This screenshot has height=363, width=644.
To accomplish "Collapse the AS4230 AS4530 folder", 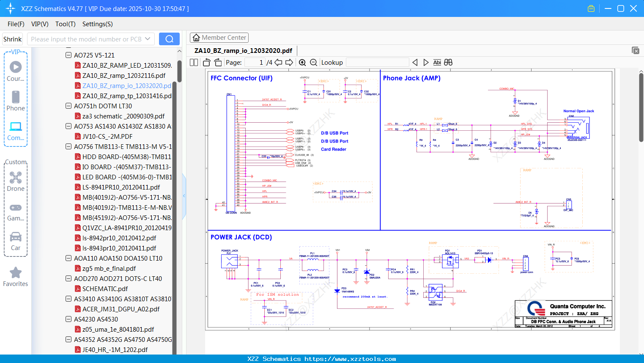I will click(x=69, y=319).
